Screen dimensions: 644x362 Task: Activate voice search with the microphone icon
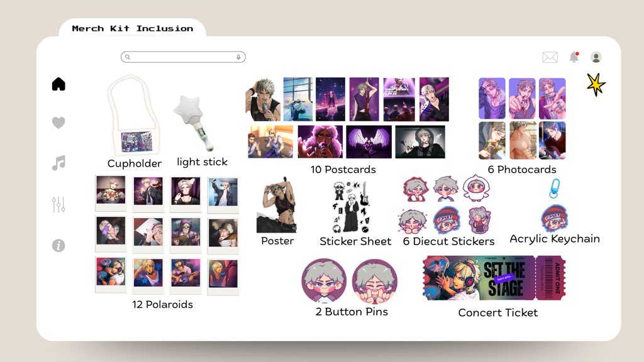tap(238, 57)
